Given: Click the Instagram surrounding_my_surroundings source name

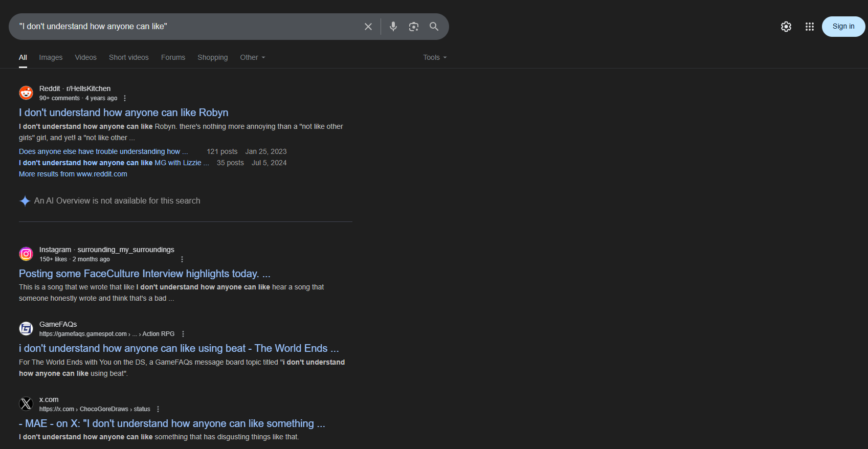Looking at the screenshot, I should point(107,250).
